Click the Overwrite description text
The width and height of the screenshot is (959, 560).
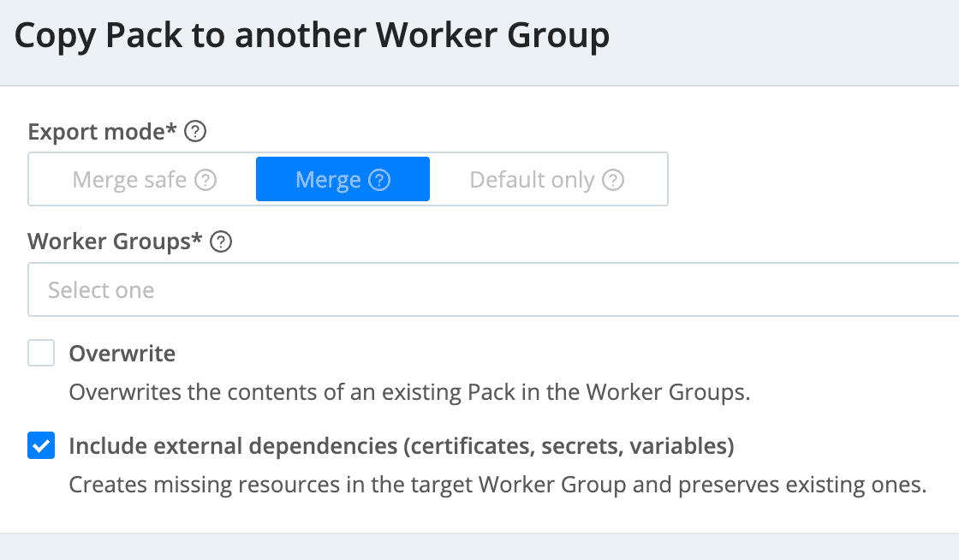[x=409, y=393]
